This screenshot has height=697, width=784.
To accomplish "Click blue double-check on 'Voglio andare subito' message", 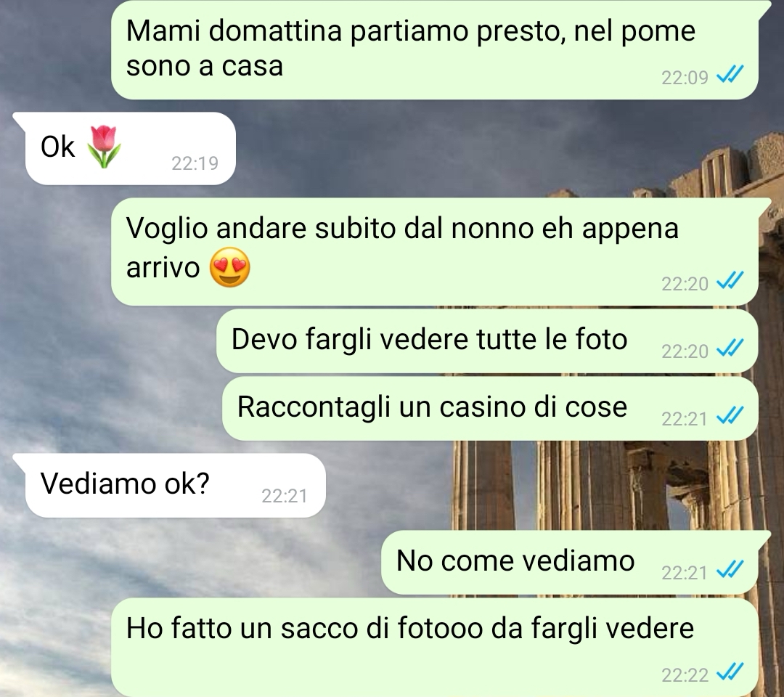I will tap(730, 282).
